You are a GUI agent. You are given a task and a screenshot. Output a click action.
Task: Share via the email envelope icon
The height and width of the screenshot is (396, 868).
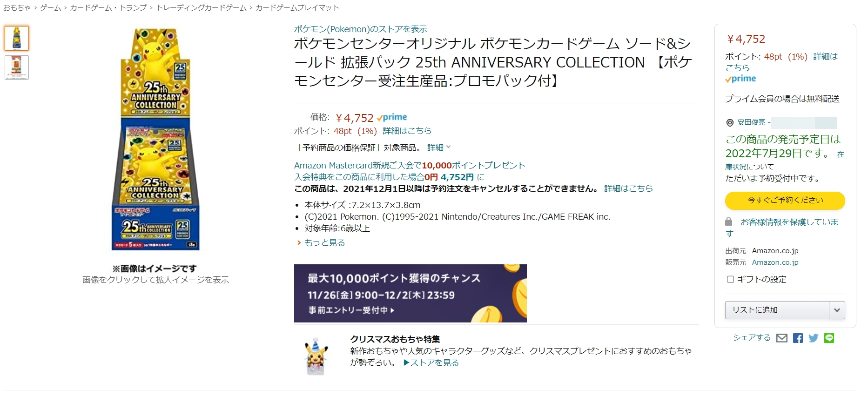pos(782,338)
